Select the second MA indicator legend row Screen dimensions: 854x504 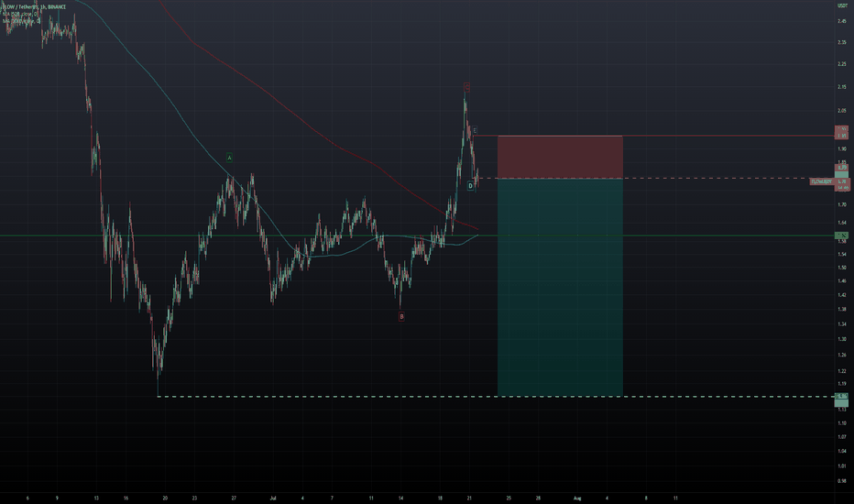click(22, 21)
